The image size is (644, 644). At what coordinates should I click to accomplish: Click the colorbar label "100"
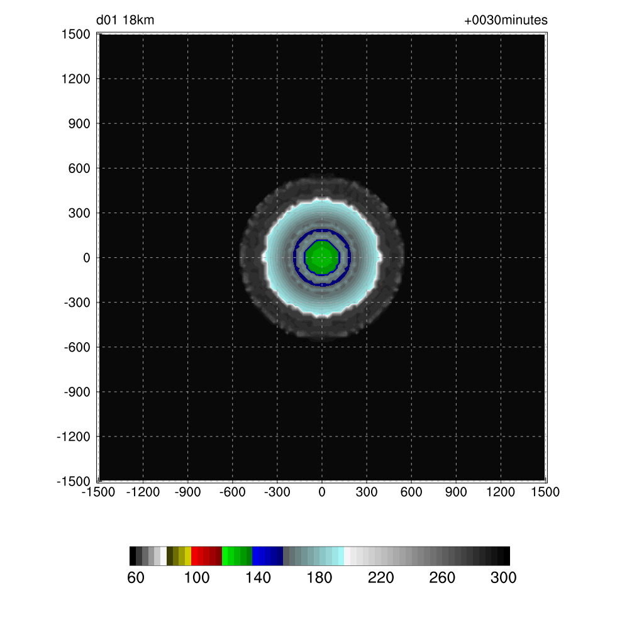click(197, 578)
